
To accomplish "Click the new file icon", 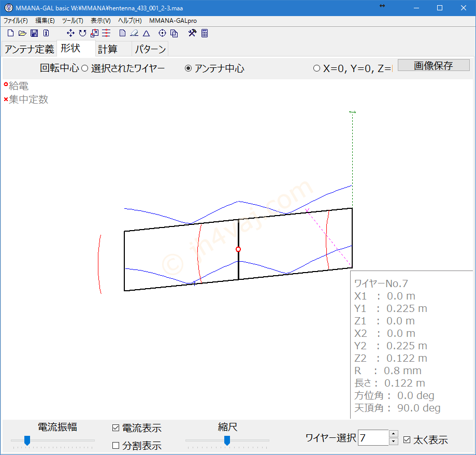I will coord(11,33).
